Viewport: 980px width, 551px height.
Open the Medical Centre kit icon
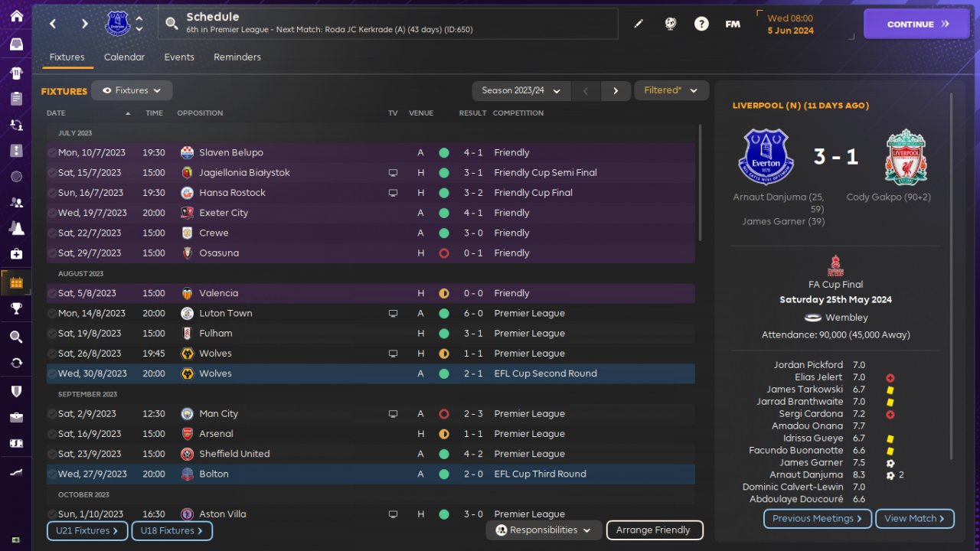pos(16,254)
